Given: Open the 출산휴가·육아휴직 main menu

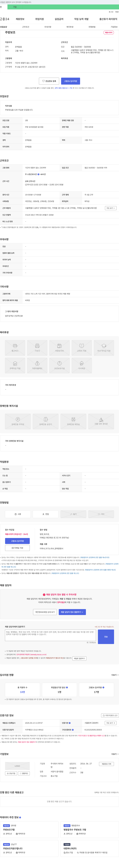Looking at the screenshot, I should coord(108,19).
